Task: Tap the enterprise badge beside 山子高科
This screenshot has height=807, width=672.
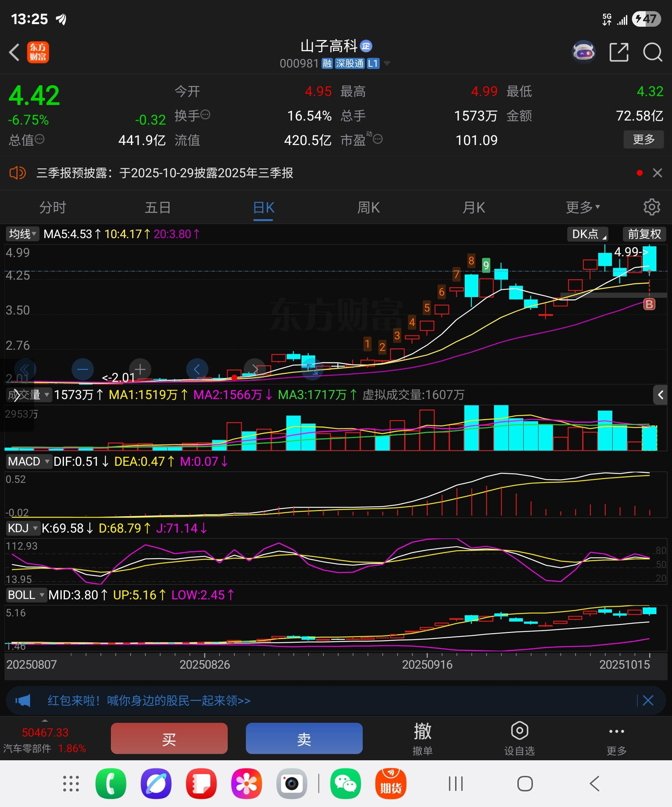Action: pos(366,46)
